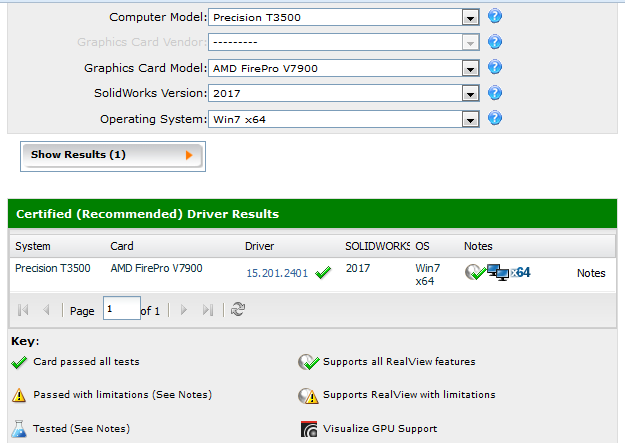Click the 'Tested (See Notes)' flask icon
625x443 pixels.
coord(19,429)
